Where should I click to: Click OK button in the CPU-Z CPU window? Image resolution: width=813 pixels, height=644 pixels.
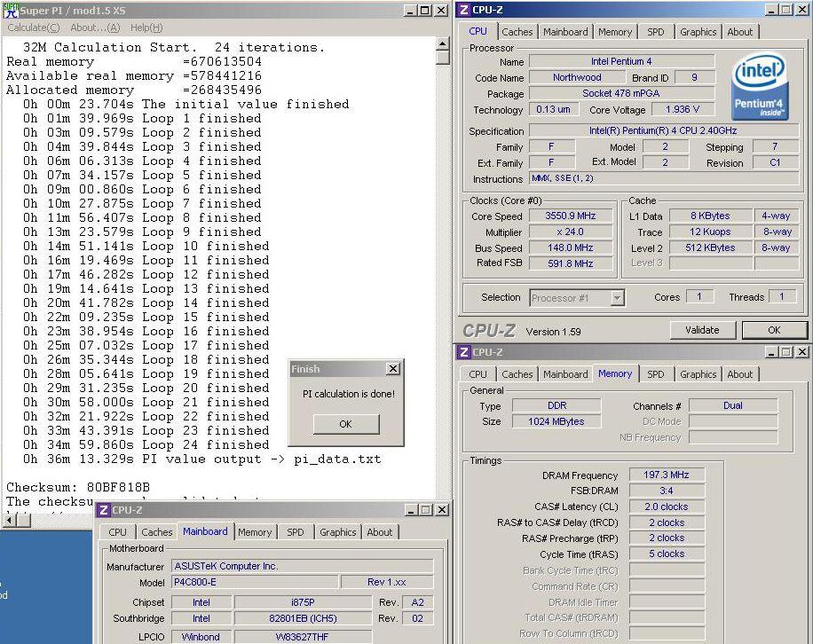tap(774, 330)
